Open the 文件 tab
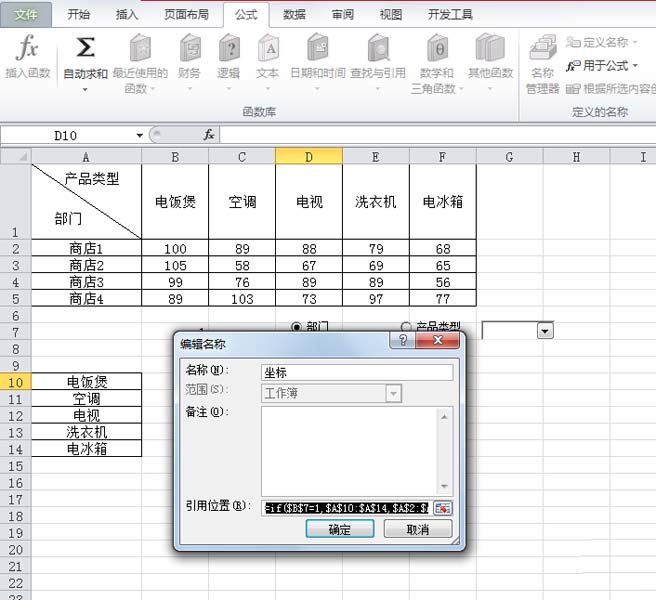This screenshot has height=600, width=656. (x=26, y=15)
